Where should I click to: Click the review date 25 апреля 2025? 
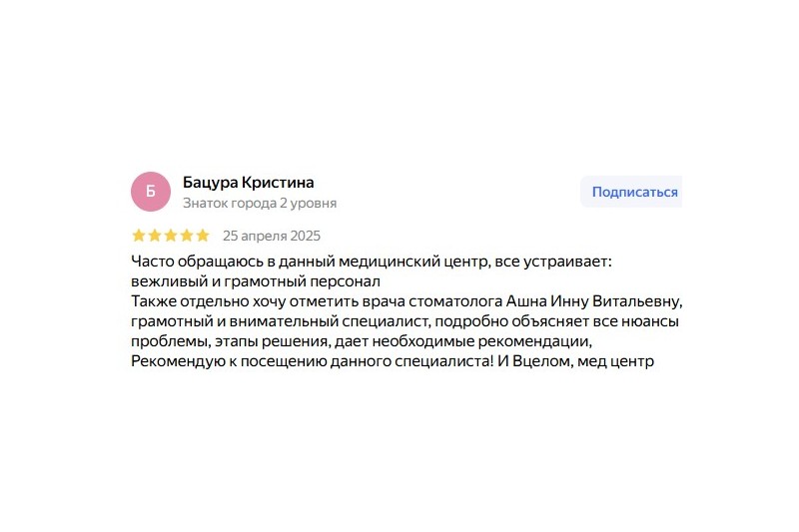click(272, 236)
